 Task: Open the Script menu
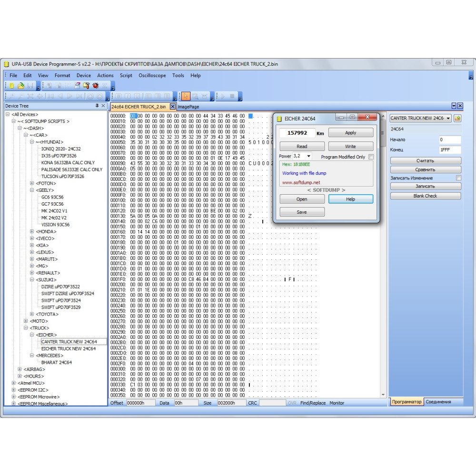[x=126, y=75]
